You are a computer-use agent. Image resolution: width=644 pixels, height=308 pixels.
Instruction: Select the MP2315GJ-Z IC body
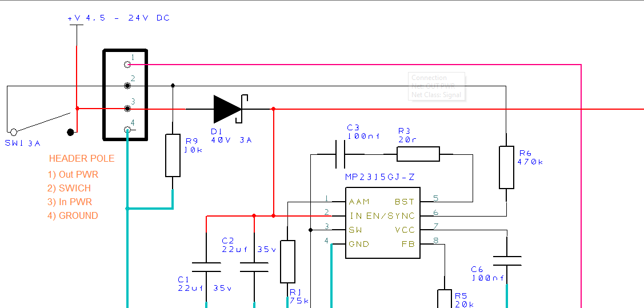point(382,223)
